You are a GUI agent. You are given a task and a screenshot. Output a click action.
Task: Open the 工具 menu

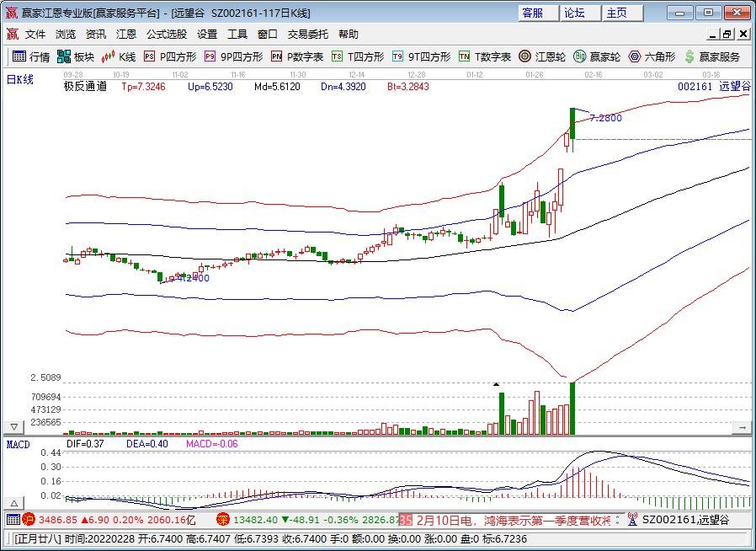click(x=237, y=35)
